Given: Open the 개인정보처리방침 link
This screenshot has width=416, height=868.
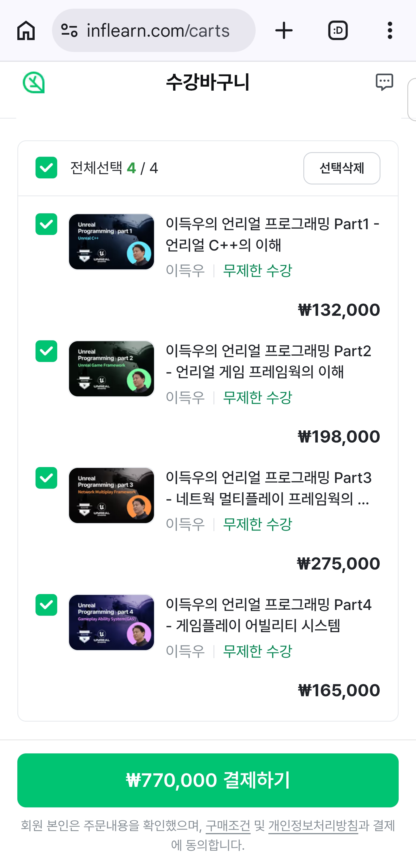Looking at the screenshot, I should tap(313, 826).
